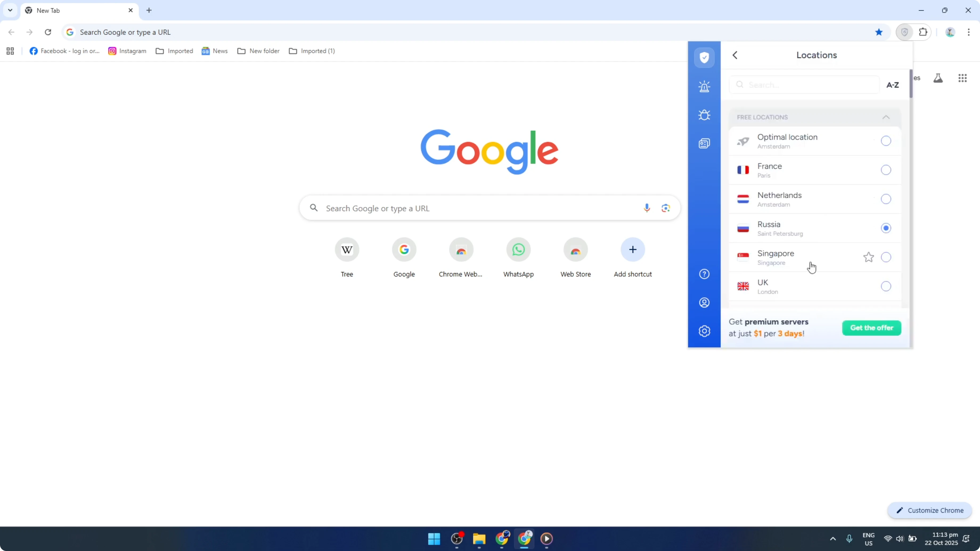Select Optimal location radio button
This screenshot has height=551, width=980.
point(886,141)
